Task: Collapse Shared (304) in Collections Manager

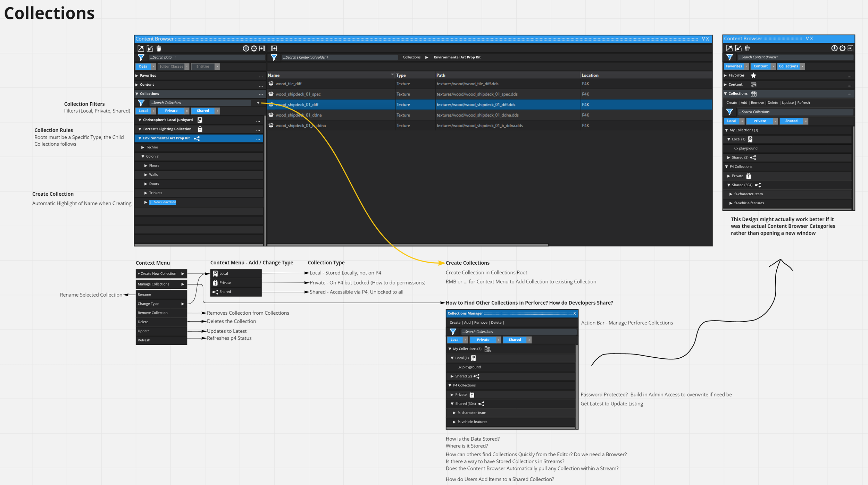Action: click(x=452, y=404)
